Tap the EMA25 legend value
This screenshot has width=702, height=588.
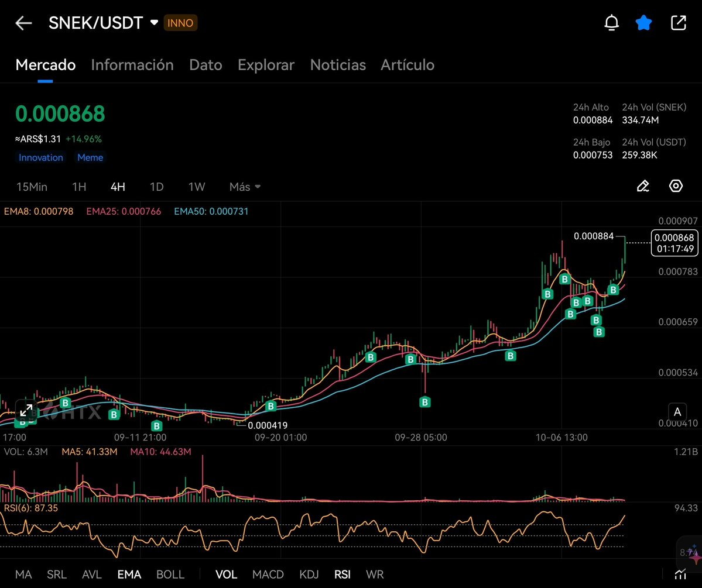[x=124, y=211]
